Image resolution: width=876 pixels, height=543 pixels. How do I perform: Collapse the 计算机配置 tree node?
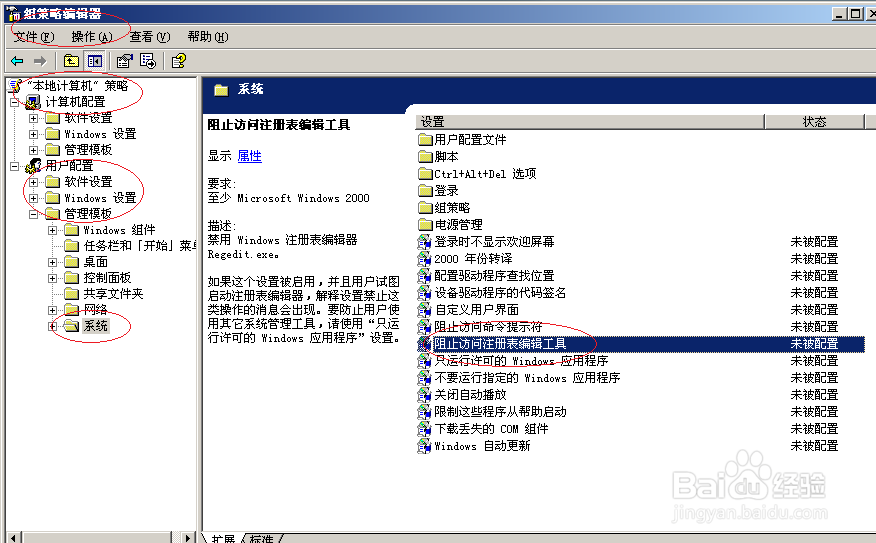[15, 102]
